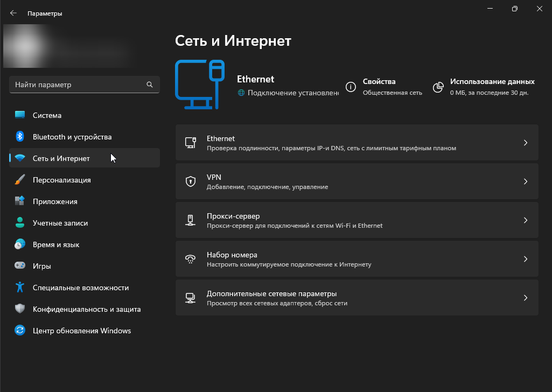Click the Набор номера phone icon
This screenshot has height=392, width=552.
point(190,259)
